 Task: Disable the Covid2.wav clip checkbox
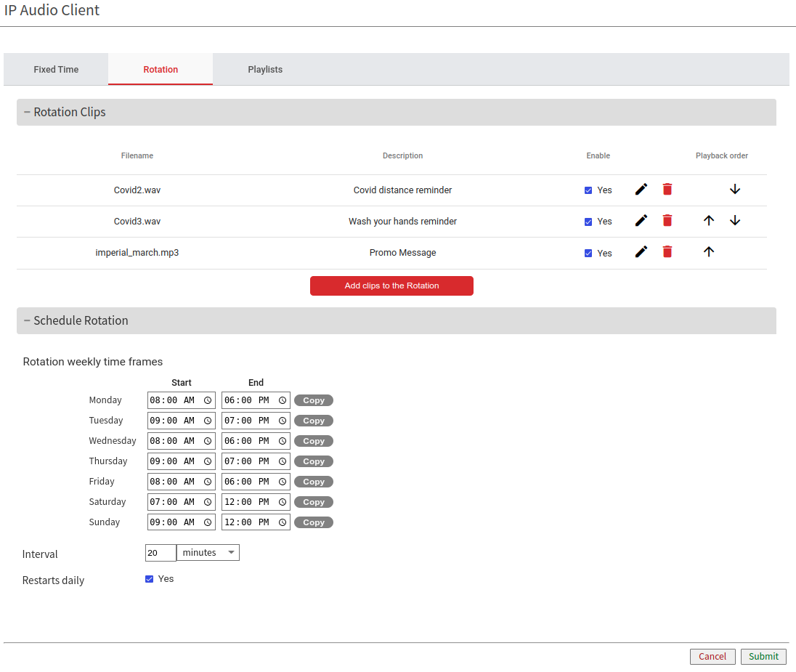pyautogui.click(x=588, y=190)
